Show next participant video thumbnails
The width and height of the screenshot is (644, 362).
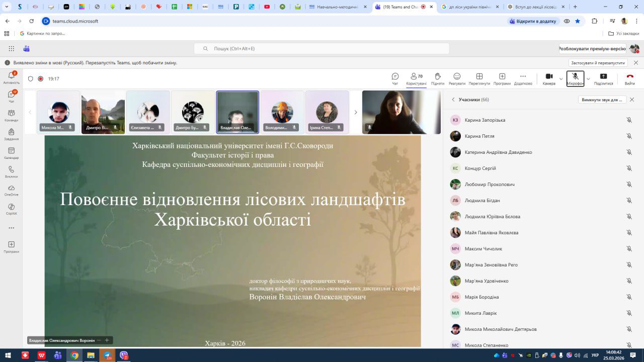pyautogui.click(x=355, y=112)
